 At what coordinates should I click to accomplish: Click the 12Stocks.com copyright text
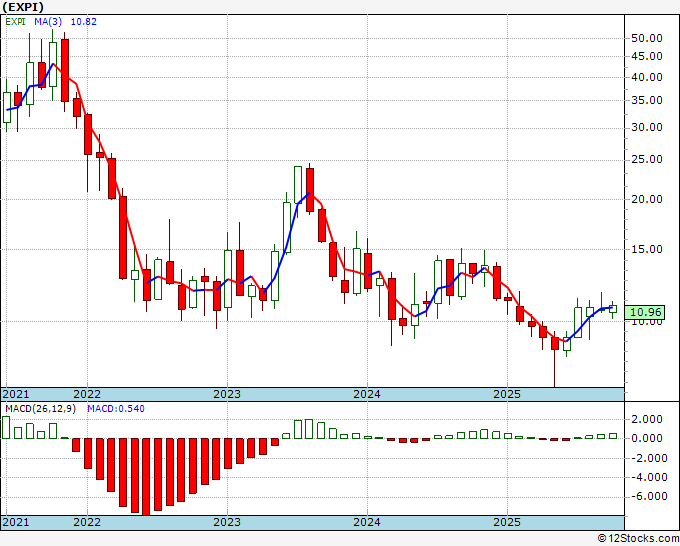pos(638,539)
